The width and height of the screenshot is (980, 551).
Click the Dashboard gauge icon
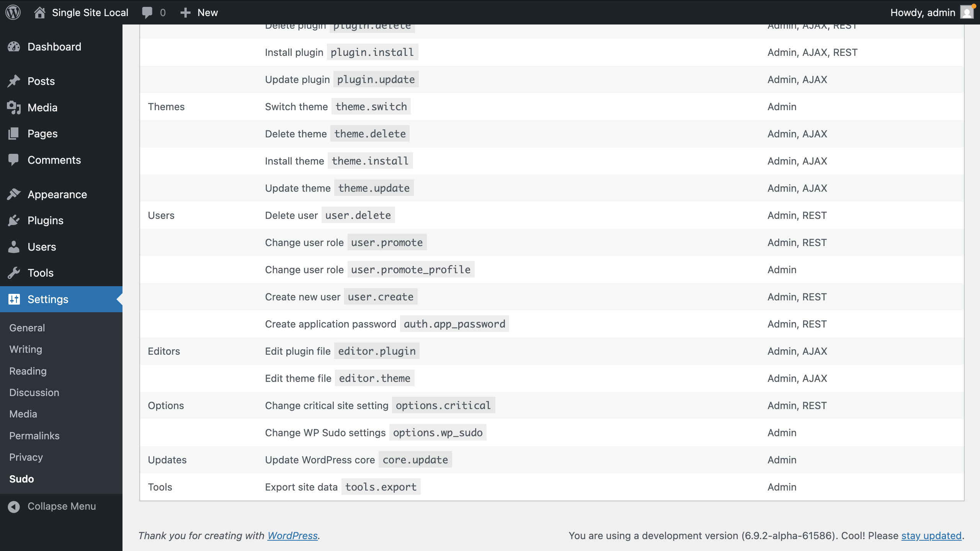[x=14, y=47]
